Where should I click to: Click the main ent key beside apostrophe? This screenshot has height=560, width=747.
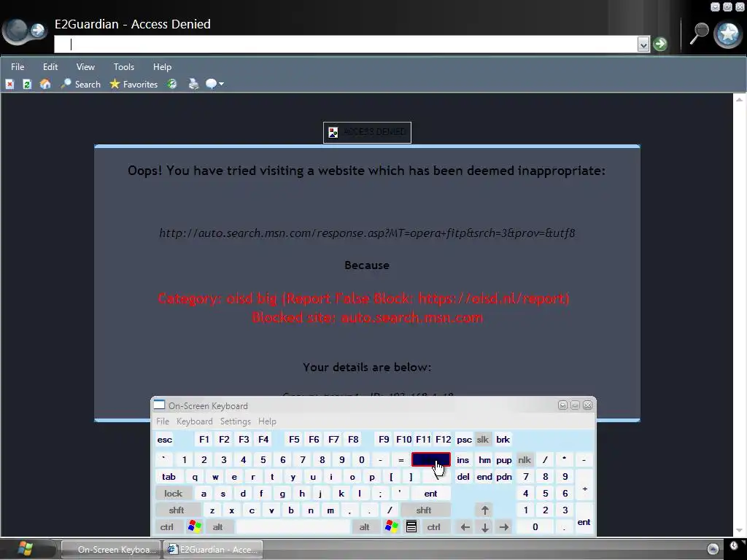(x=430, y=494)
